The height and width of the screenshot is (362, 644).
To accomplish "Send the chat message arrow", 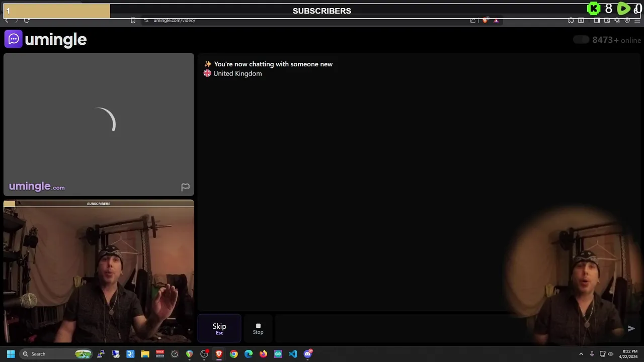I will (631, 328).
